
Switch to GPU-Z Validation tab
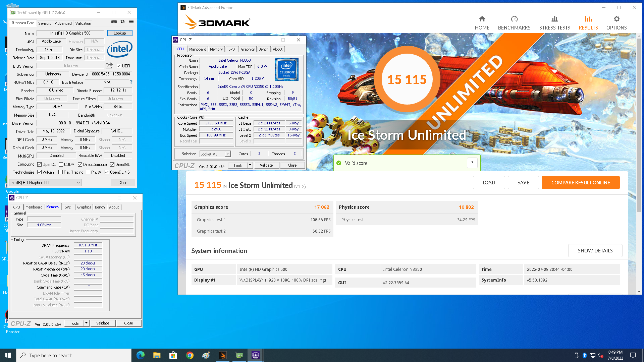(83, 23)
